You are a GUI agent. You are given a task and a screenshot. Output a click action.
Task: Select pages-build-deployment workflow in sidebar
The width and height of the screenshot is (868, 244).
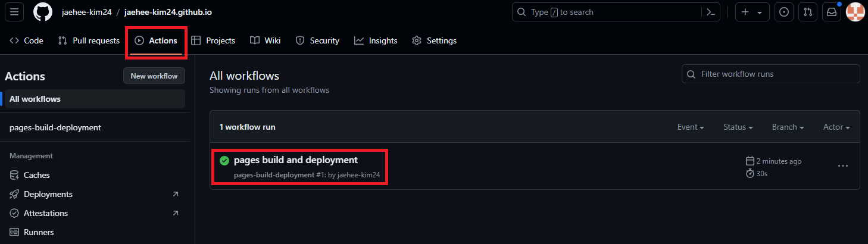point(55,127)
